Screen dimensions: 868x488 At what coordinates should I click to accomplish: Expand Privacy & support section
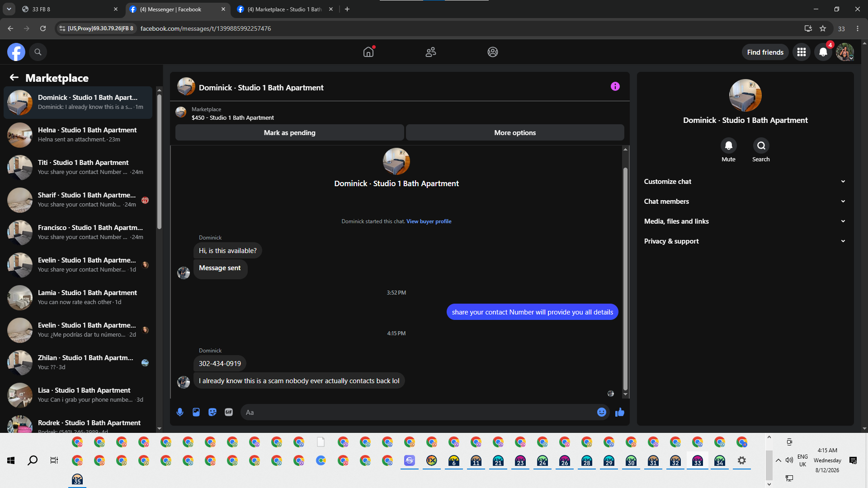click(x=745, y=241)
